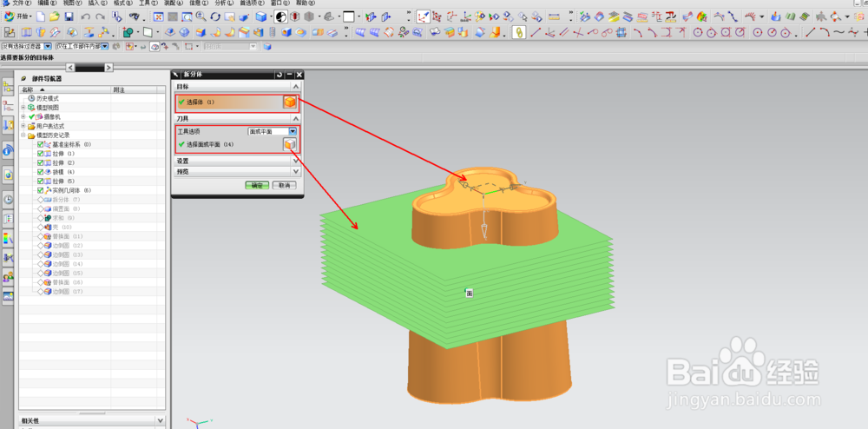868x429 pixels.
Task: Confirm split with the 确定 button
Action: 257,186
